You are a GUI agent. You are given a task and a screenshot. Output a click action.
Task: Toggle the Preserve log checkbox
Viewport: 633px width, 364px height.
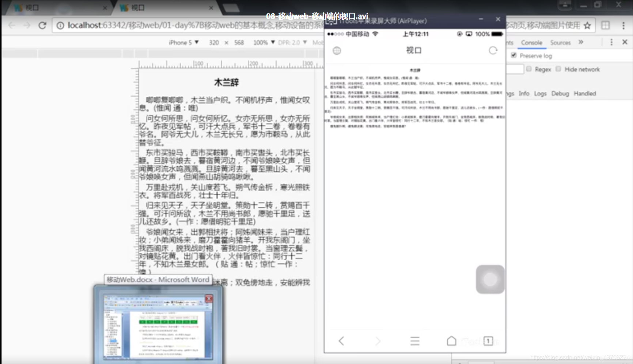tap(514, 56)
